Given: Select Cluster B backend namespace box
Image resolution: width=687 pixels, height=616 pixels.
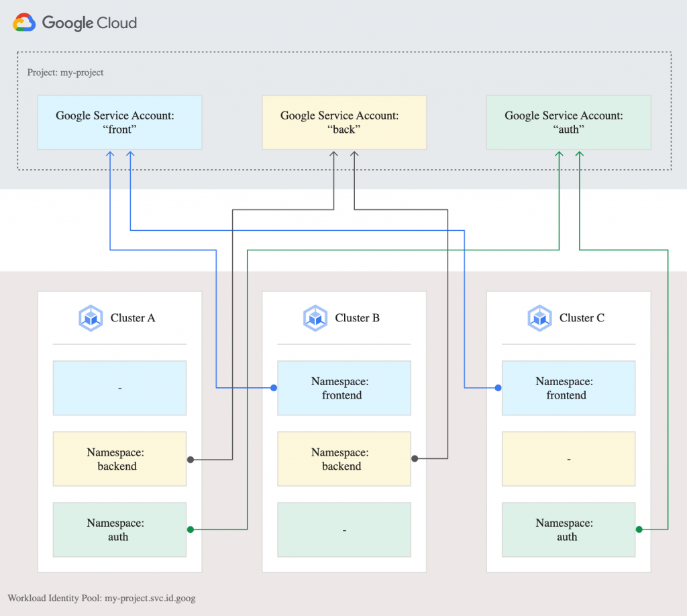Looking at the screenshot, I should (x=344, y=459).
